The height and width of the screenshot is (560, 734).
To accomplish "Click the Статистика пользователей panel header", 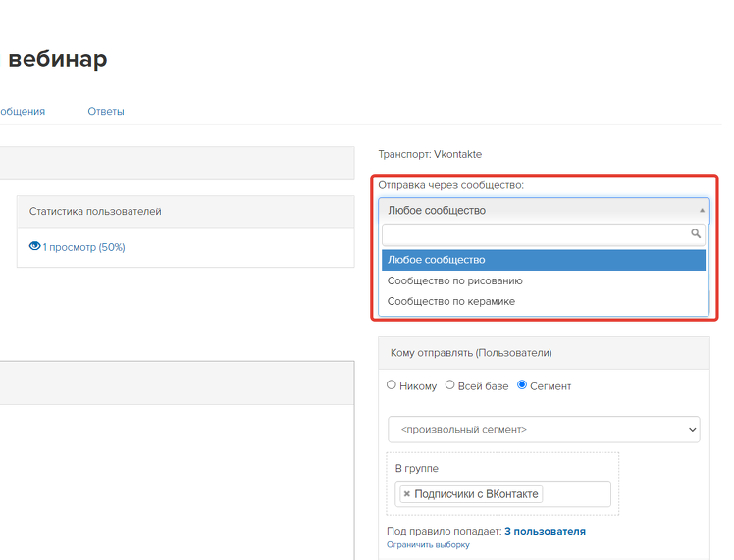I will [184, 211].
